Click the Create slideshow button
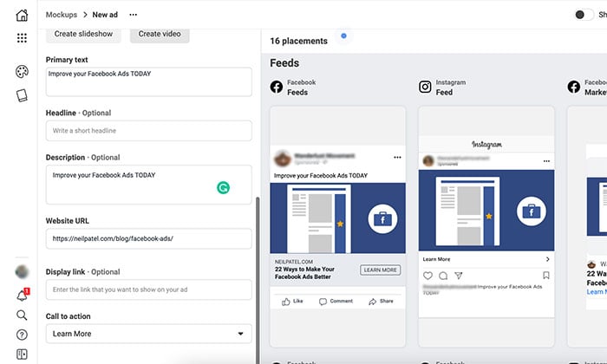This screenshot has height=364, width=607. [83, 34]
